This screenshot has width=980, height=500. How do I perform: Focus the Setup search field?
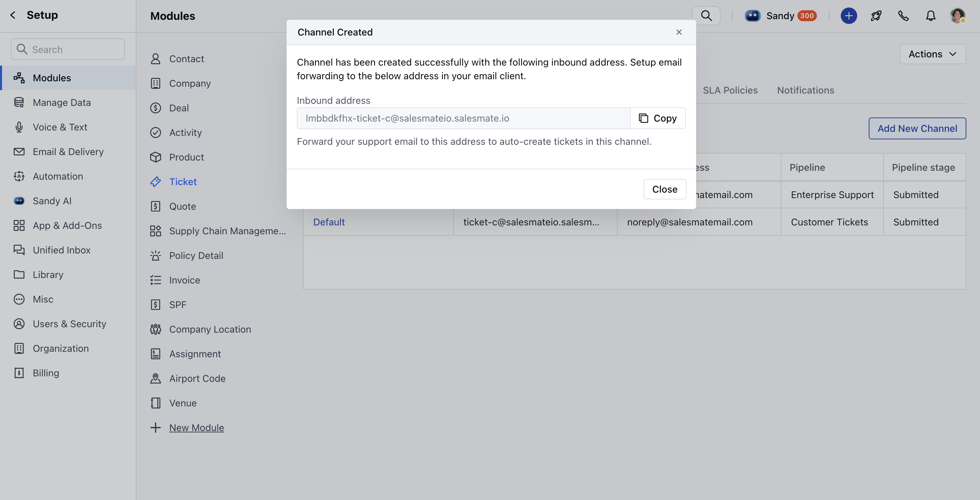point(68,49)
